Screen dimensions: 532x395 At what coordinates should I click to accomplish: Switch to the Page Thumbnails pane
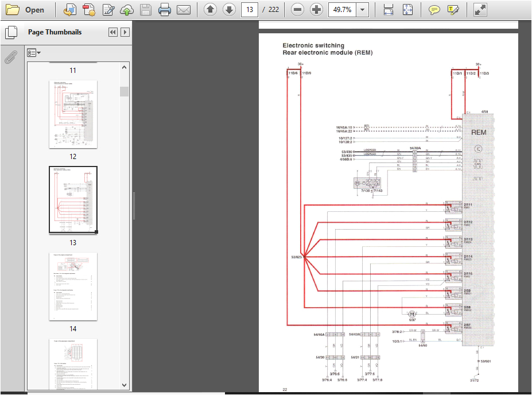(x=10, y=32)
